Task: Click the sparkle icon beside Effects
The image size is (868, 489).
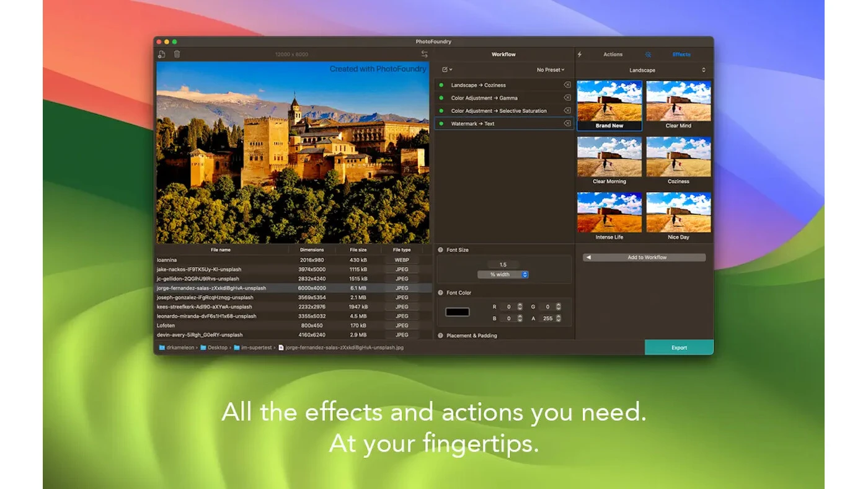Action: (x=649, y=55)
